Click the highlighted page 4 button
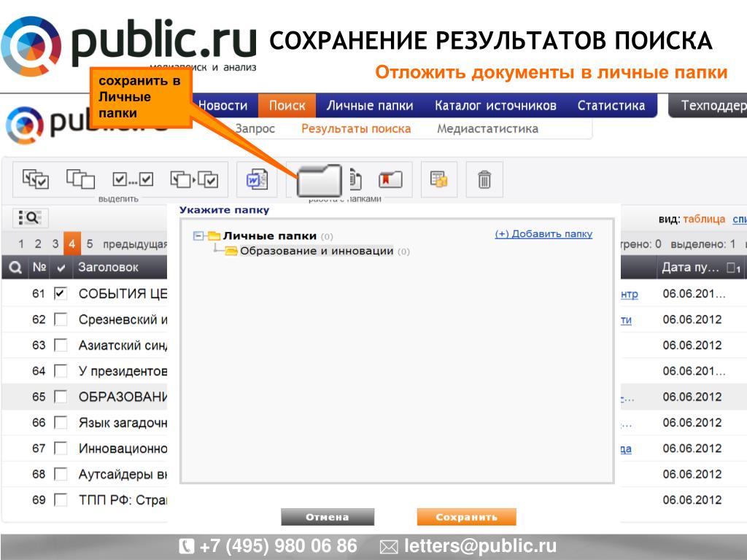Screen dimensions: 747x560 pos(72,244)
